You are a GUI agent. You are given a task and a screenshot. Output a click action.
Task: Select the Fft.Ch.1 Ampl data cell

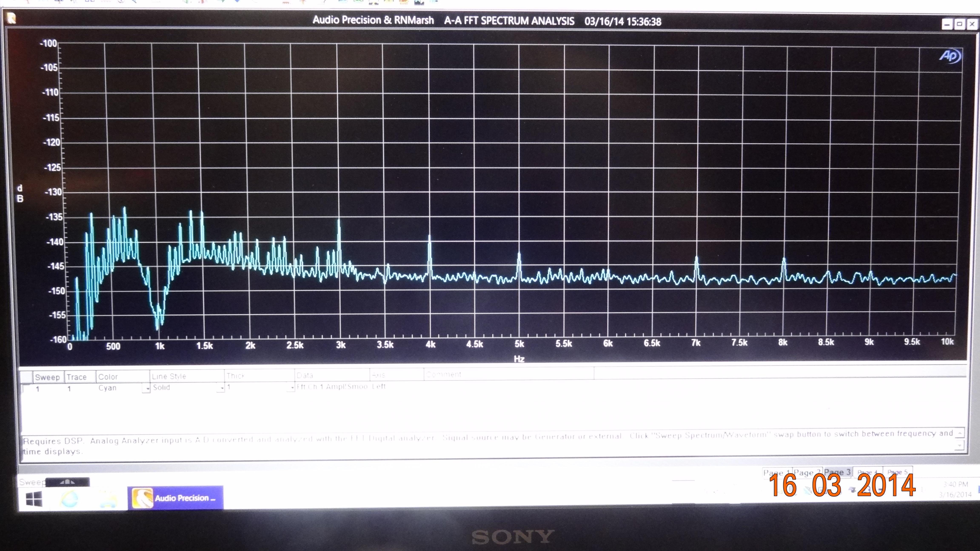(x=332, y=387)
